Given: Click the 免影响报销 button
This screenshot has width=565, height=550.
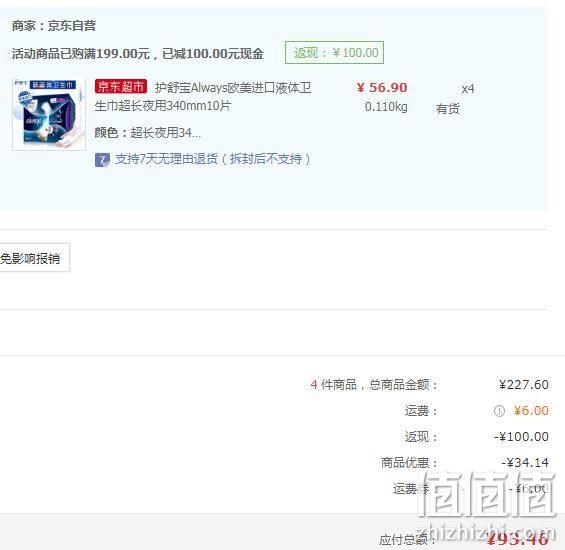Looking at the screenshot, I should pos(30,258).
